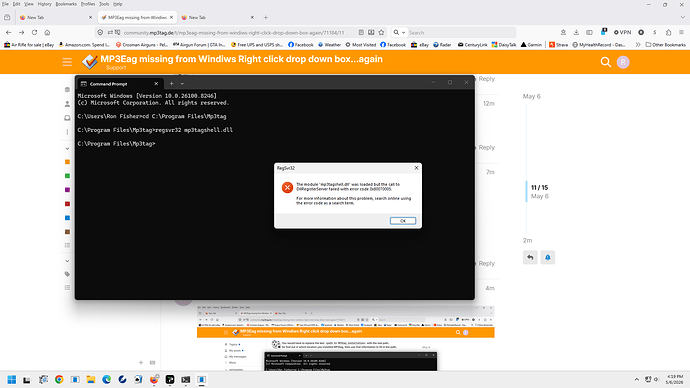This screenshot has height=388, width=690.
Task: Select the orange category square in sidebar
Action: (x=67, y=162)
